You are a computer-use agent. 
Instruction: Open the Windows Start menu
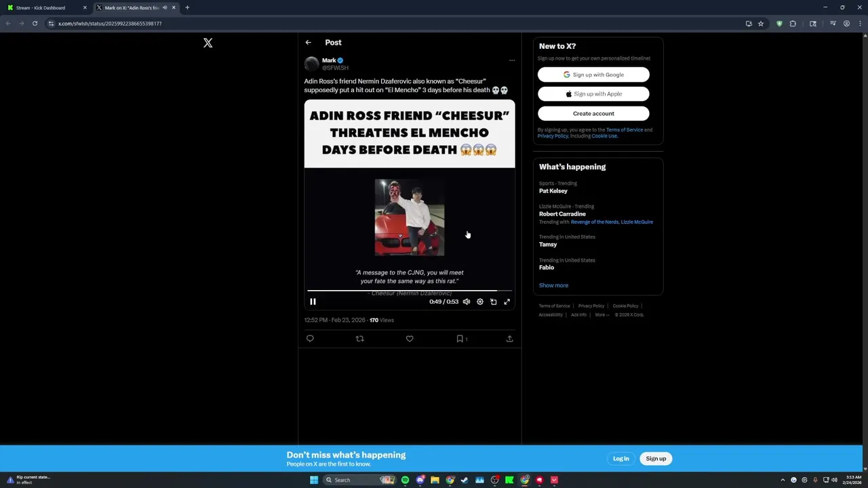pos(314,480)
